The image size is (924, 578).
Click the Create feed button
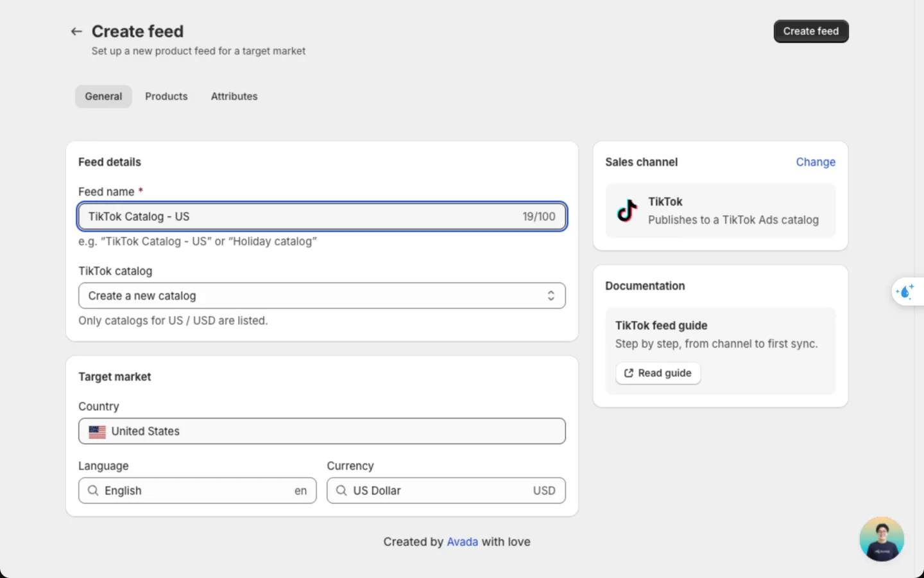click(x=811, y=31)
